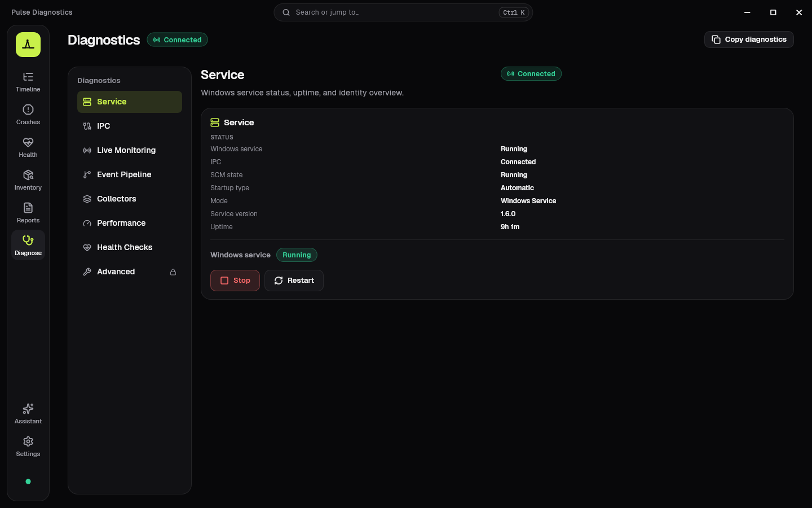Select the Diagnose sidebar icon
812x508 pixels.
tap(28, 246)
